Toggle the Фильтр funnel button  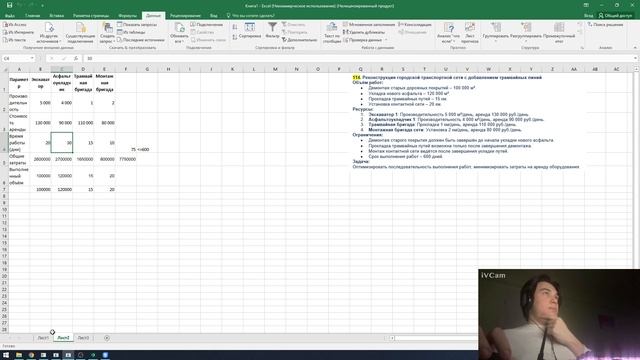(x=272, y=31)
